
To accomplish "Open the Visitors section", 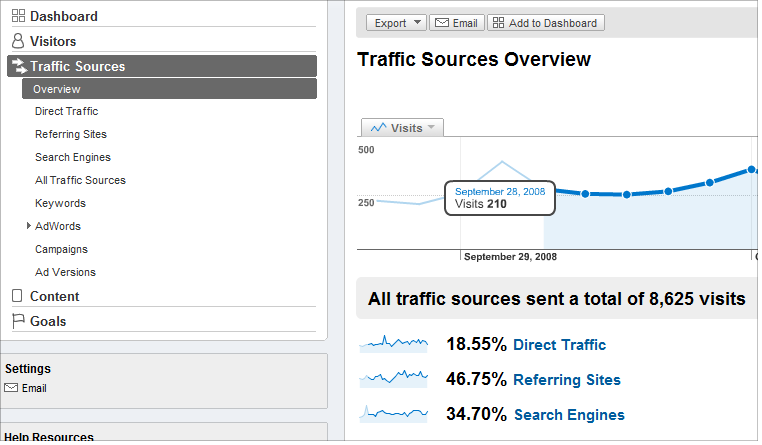I will point(53,42).
